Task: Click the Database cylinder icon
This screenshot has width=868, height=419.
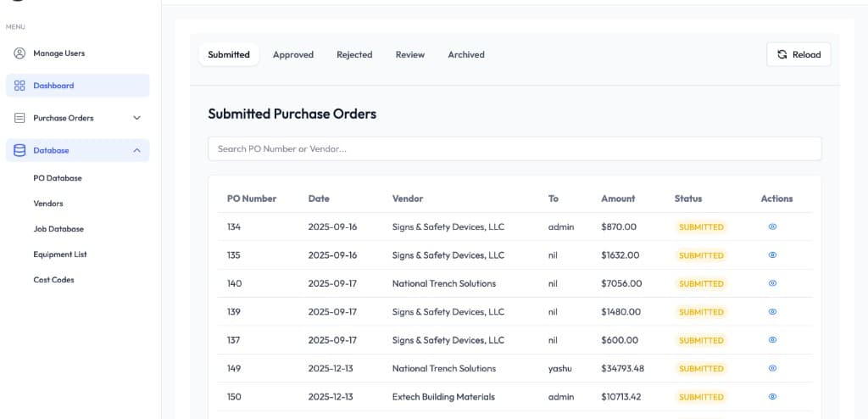Action: (x=19, y=150)
